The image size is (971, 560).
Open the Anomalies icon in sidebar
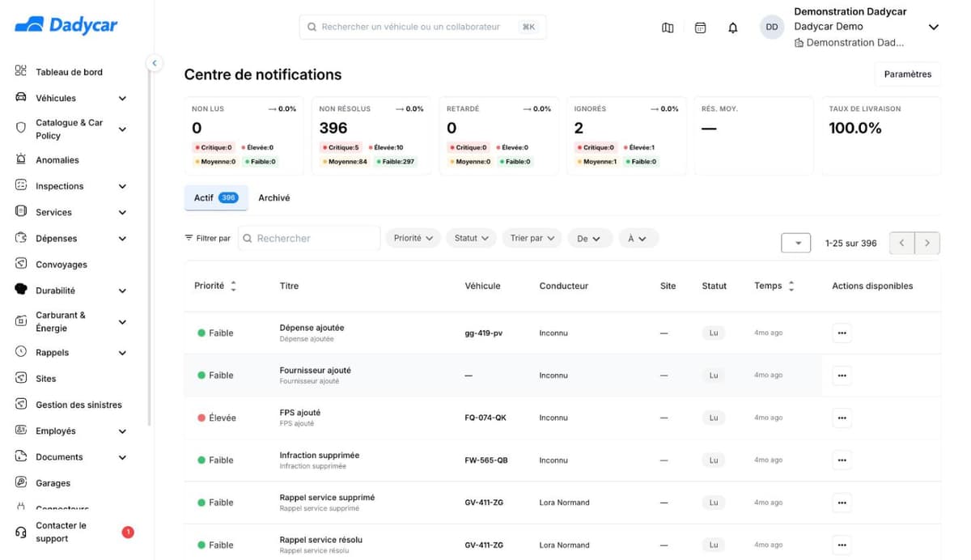21,159
